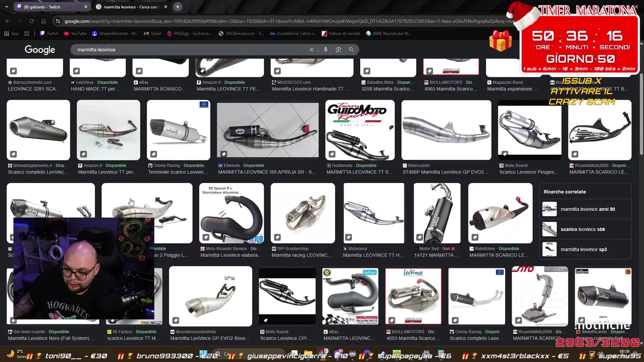644x362 pixels.
Task: View site information icon in address bar
Action: point(58,21)
